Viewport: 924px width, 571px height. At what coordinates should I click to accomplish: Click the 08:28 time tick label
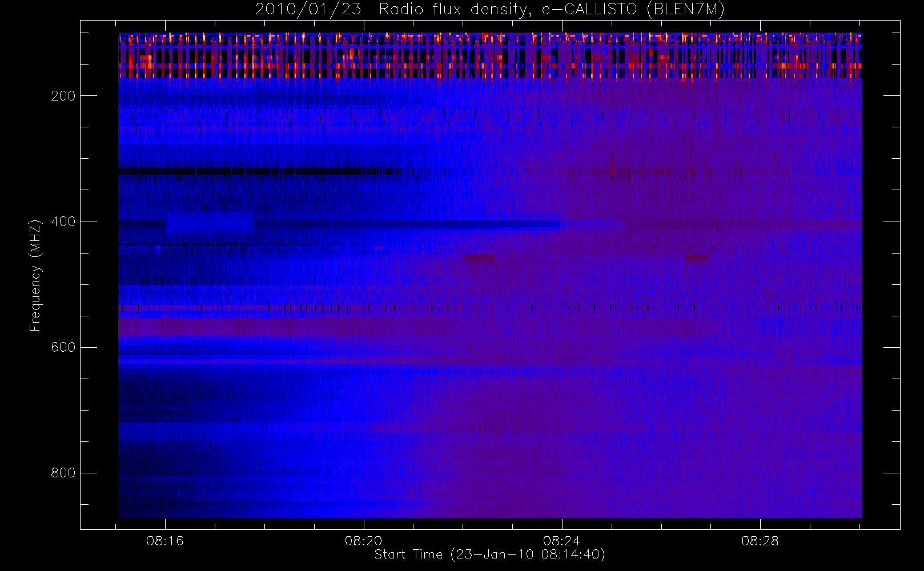(x=760, y=541)
